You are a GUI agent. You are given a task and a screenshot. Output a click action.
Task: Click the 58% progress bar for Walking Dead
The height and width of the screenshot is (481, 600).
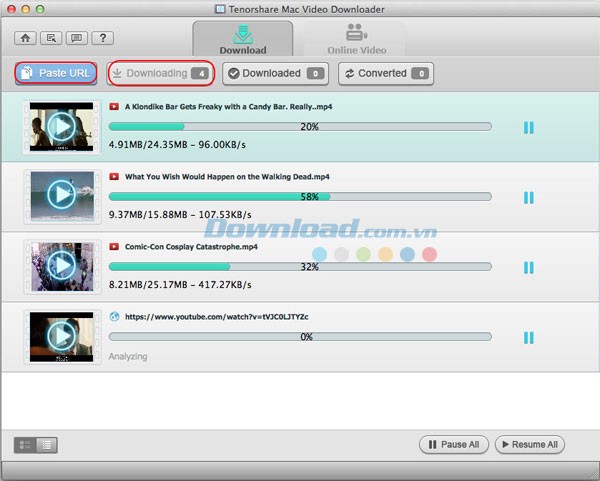coord(300,196)
